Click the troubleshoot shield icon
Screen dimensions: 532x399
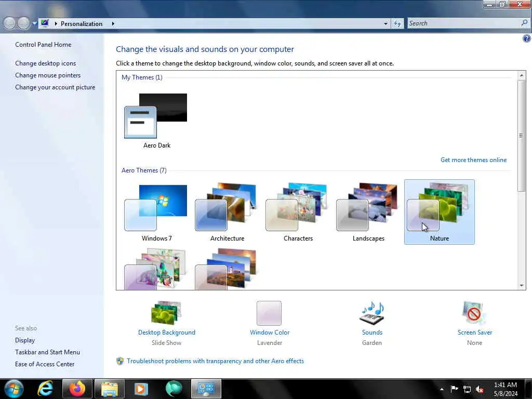point(120,361)
